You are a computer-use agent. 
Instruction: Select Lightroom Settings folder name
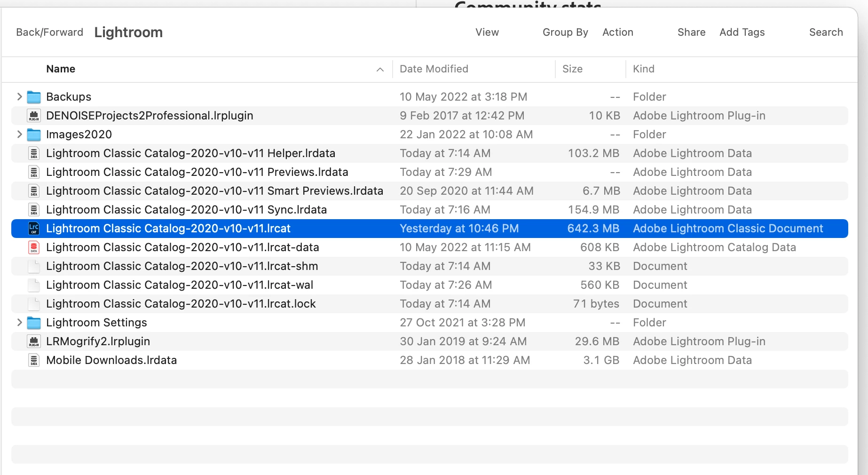tap(96, 323)
